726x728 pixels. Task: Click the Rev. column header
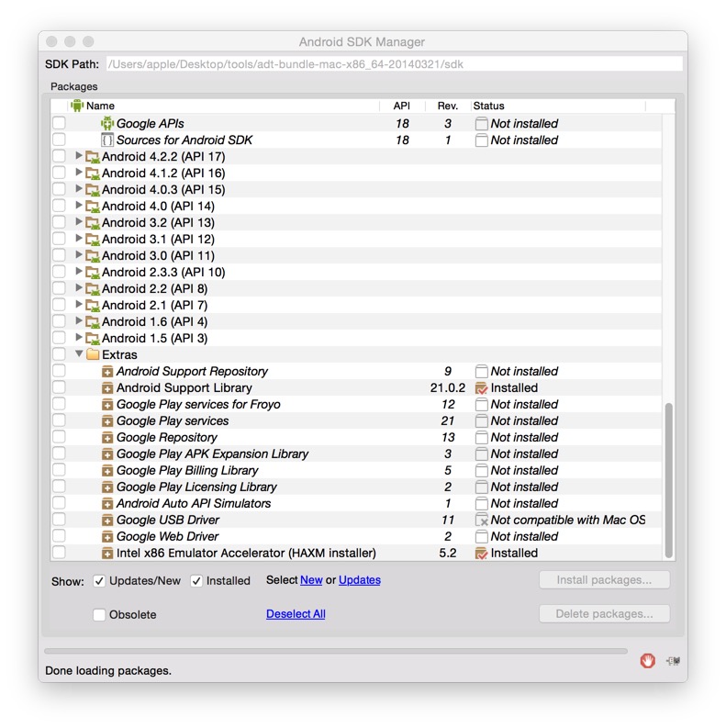point(448,106)
